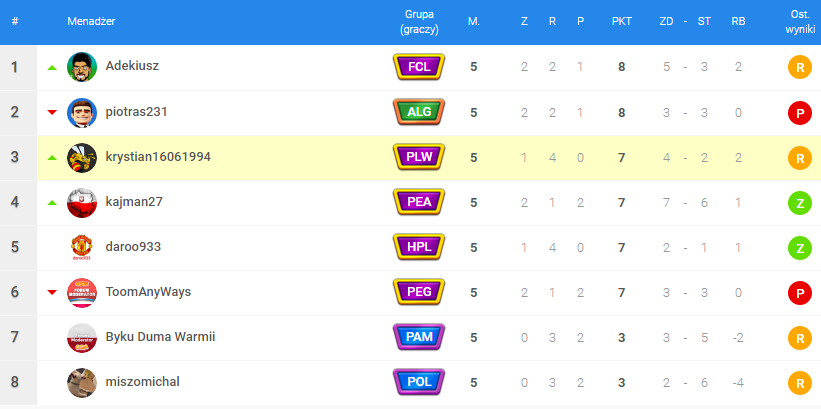Click krystian16061994's avatar picture
This screenshot has height=409, width=821.
click(x=81, y=157)
